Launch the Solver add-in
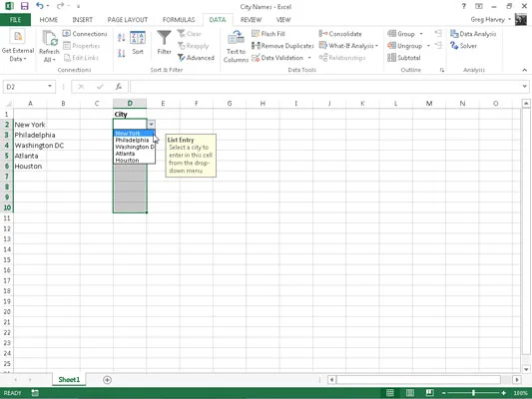This screenshot has width=532, height=399. pos(463,46)
